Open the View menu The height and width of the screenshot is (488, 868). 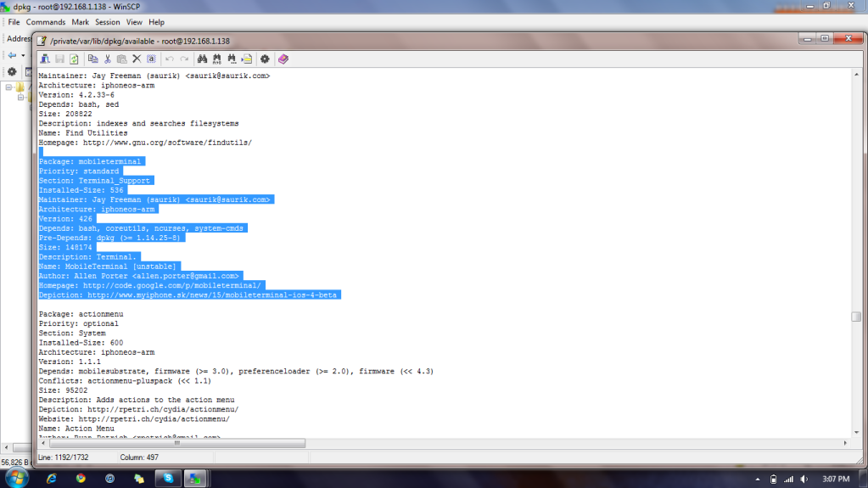pyautogui.click(x=134, y=22)
